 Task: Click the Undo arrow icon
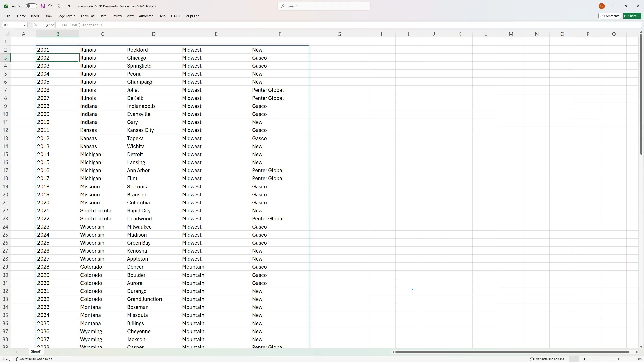[50, 6]
